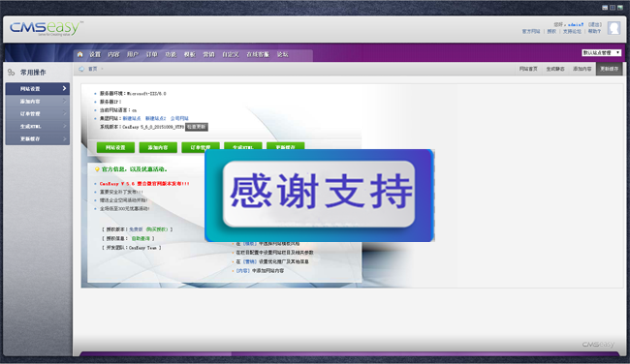Viewport: 630px width, 364px height.
Task: Click the yellow lightbulb icon
Action: click(97, 169)
